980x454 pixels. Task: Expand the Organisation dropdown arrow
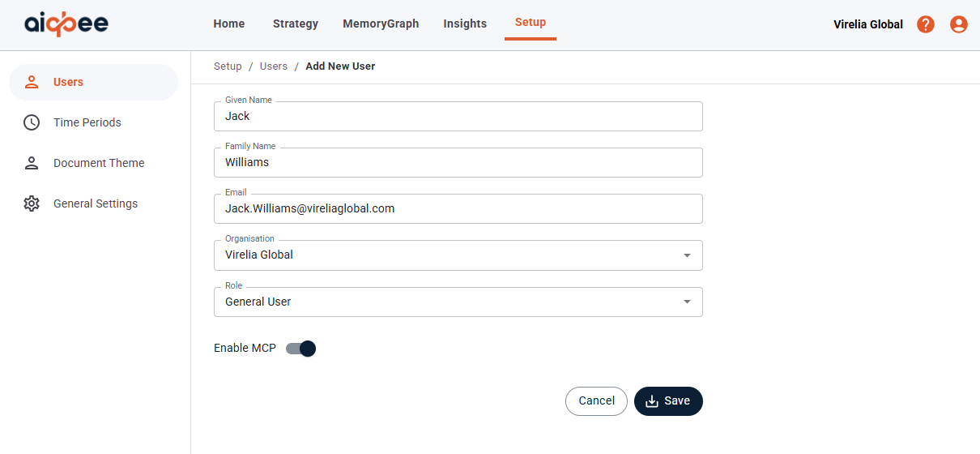[x=687, y=255]
